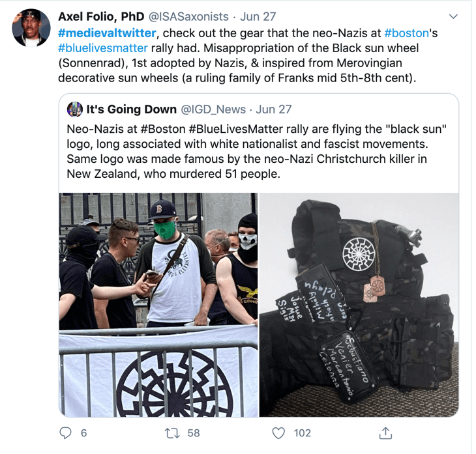Open the Jun 27 timestamp of main tweet
Screen dimensions: 476x454
(x=258, y=17)
